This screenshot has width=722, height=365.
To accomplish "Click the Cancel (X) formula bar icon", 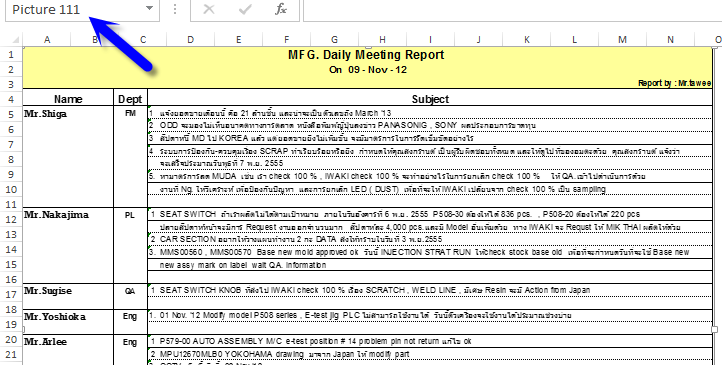I will tap(209, 9).
